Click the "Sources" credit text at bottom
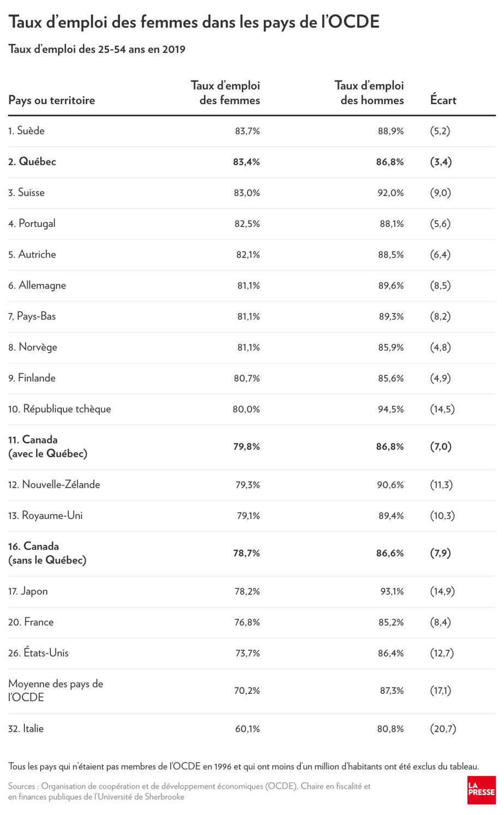 [x=189, y=792]
